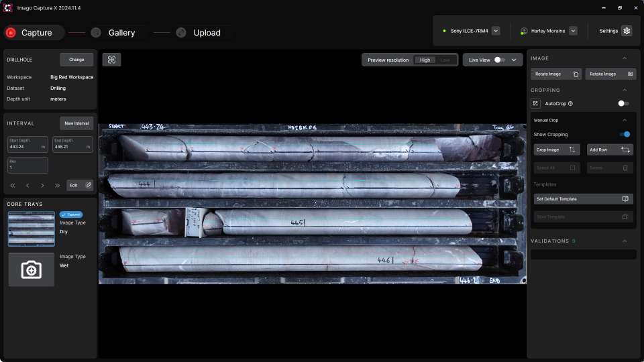Screen dimensions: 644x362
Task: Go to previous interval with left arrow
Action: (28, 185)
